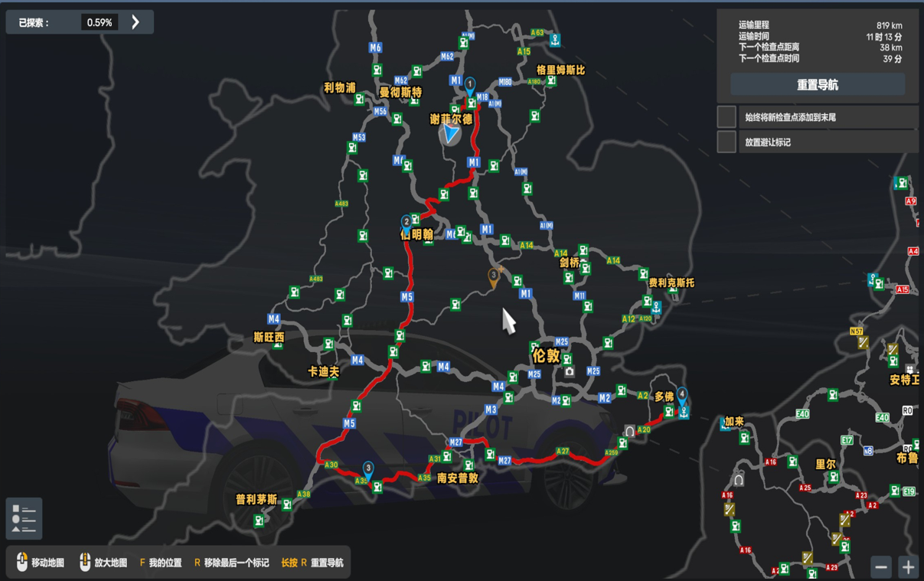This screenshot has height=581, width=924.
Task: Click the mouse icon for 放大地图
Action: 85,563
